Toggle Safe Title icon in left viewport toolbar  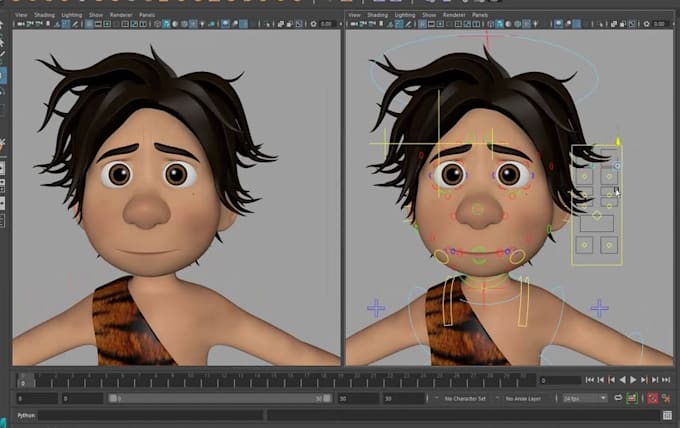coord(143,24)
